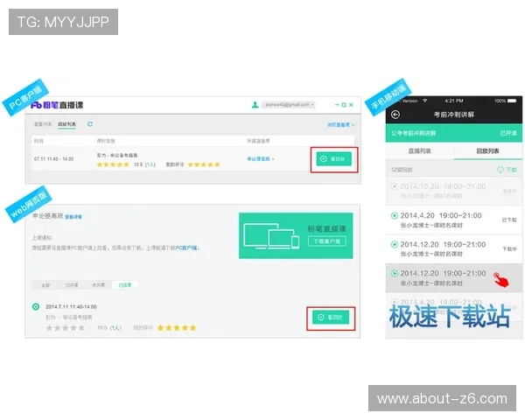Select the 已结课 filter tab on web page
This screenshot has width=525, height=420.
click(x=125, y=285)
